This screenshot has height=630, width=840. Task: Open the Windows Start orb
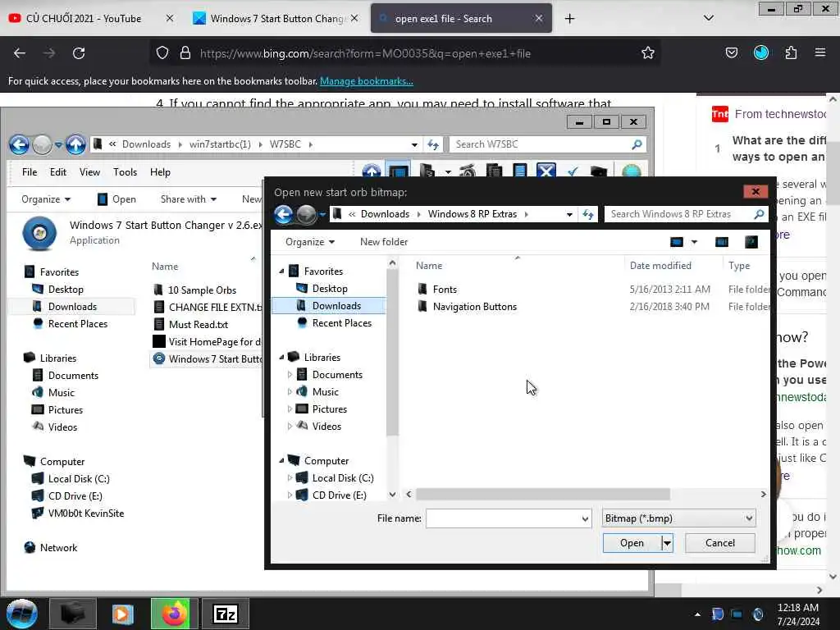(22, 614)
